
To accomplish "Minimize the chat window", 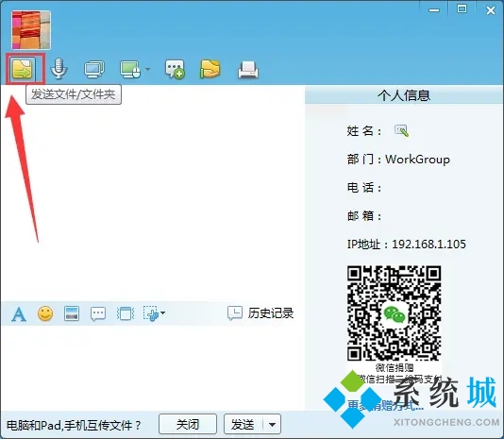I will (434, 10).
